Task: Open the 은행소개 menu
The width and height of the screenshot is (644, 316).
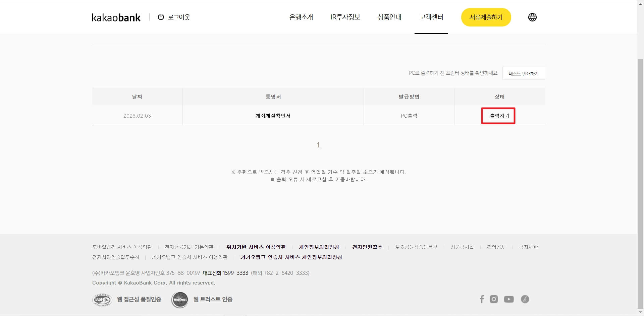Action: point(301,17)
